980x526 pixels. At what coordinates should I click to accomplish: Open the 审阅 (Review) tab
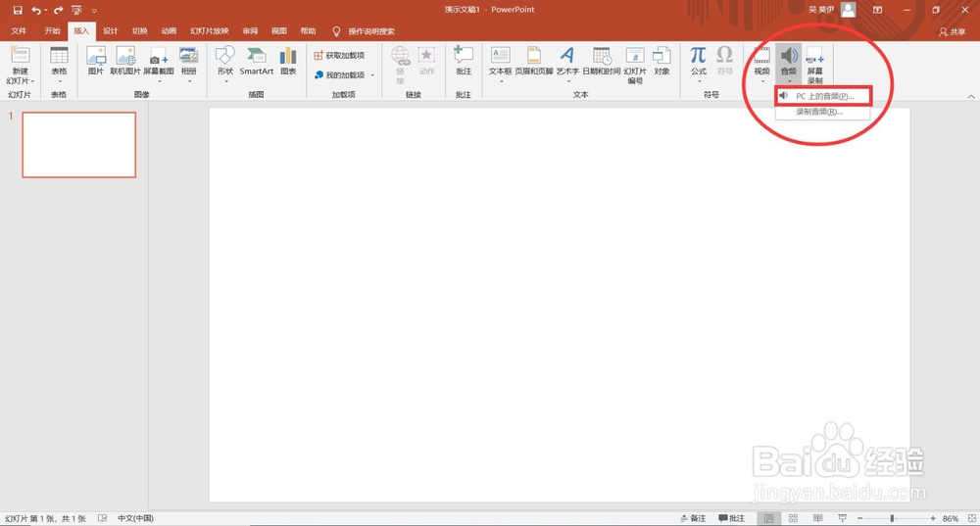[x=250, y=30]
